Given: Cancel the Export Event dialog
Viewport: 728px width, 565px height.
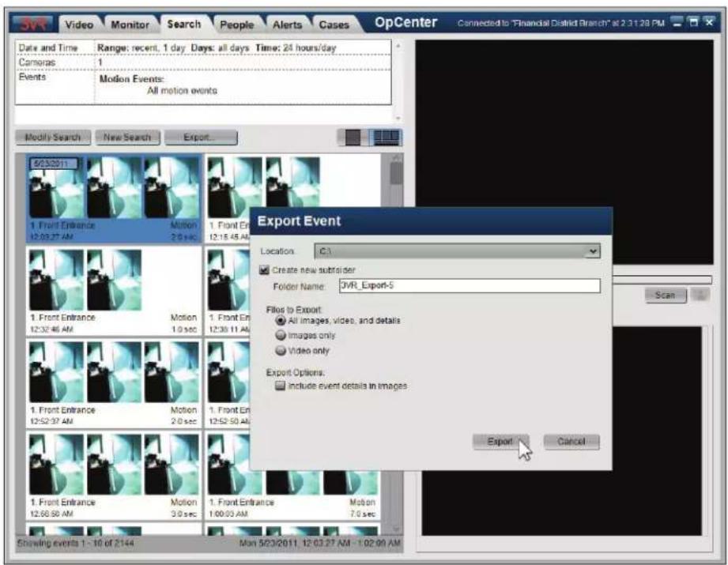Looking at the screenshot, I should tap(571, 442).
